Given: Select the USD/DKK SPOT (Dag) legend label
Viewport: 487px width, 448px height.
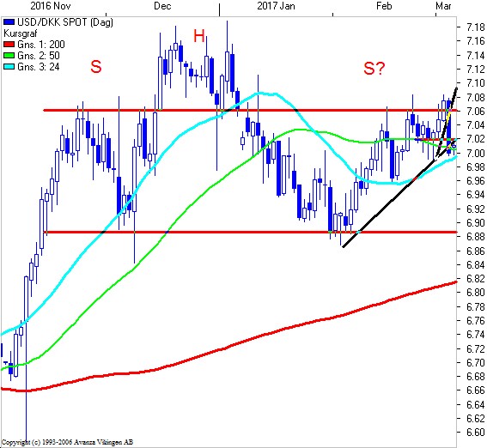Looking at the screenshot, I should [x=65, y=22].
